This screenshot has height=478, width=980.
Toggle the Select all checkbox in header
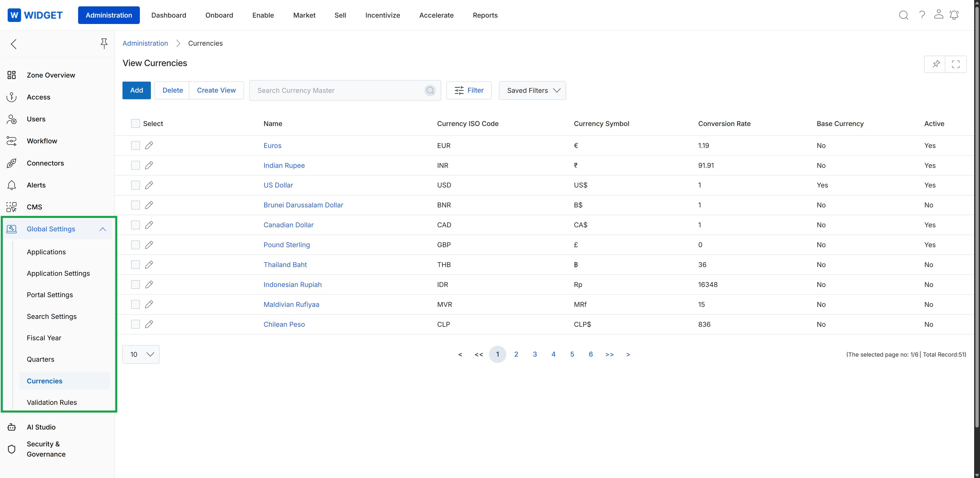pos(135,124)
